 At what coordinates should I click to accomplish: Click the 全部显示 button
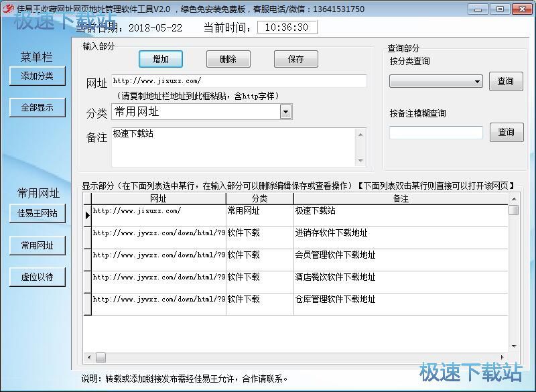tap(38, 108)
